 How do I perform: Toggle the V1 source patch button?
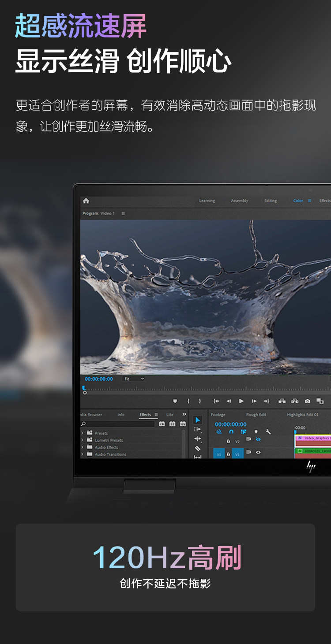coord(219,454)
